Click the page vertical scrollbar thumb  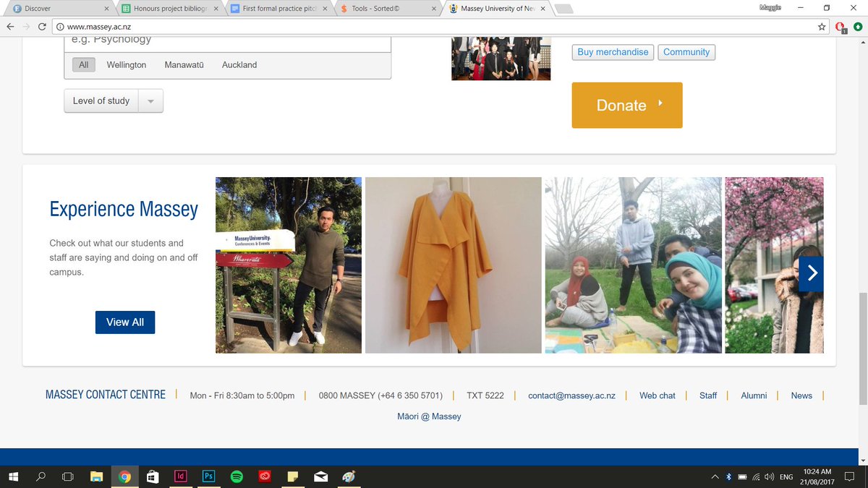click(x=862, y=347)
